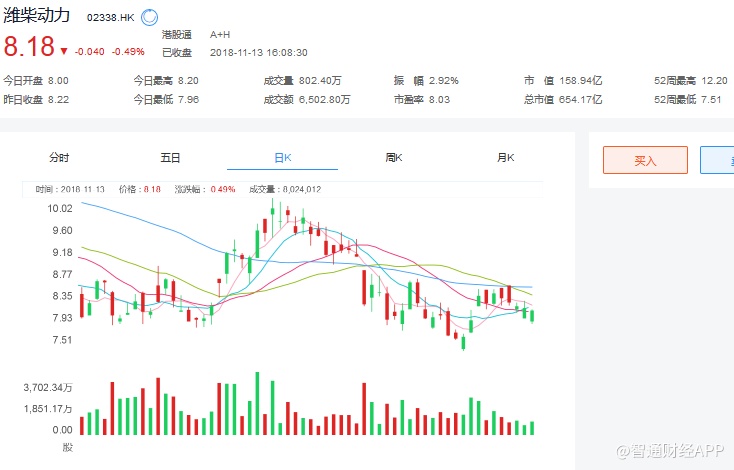Click the lowest candlestick near 7.51
The height and width of the screenshot is (470, 734).
click(x=463, y=342)
